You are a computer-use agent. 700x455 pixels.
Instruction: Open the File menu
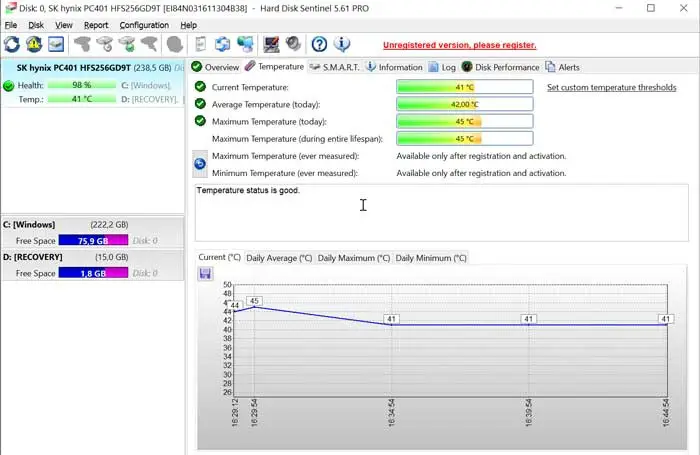point(11,25)
